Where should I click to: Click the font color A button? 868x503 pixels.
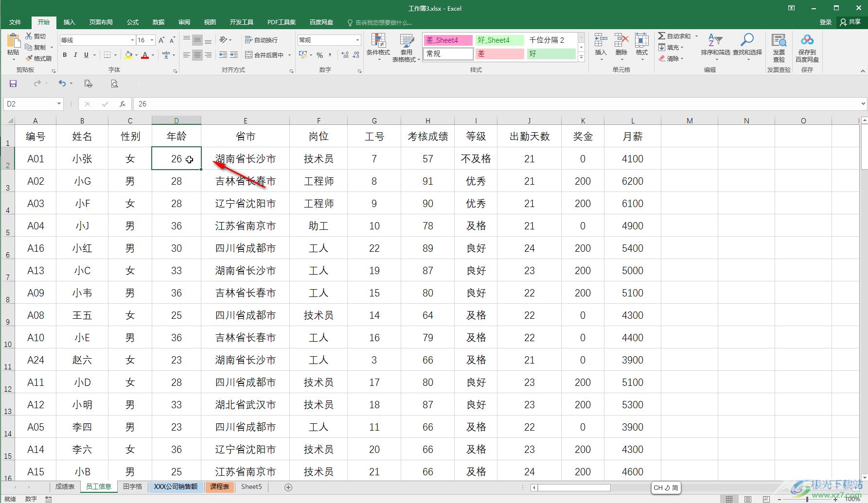145,55
